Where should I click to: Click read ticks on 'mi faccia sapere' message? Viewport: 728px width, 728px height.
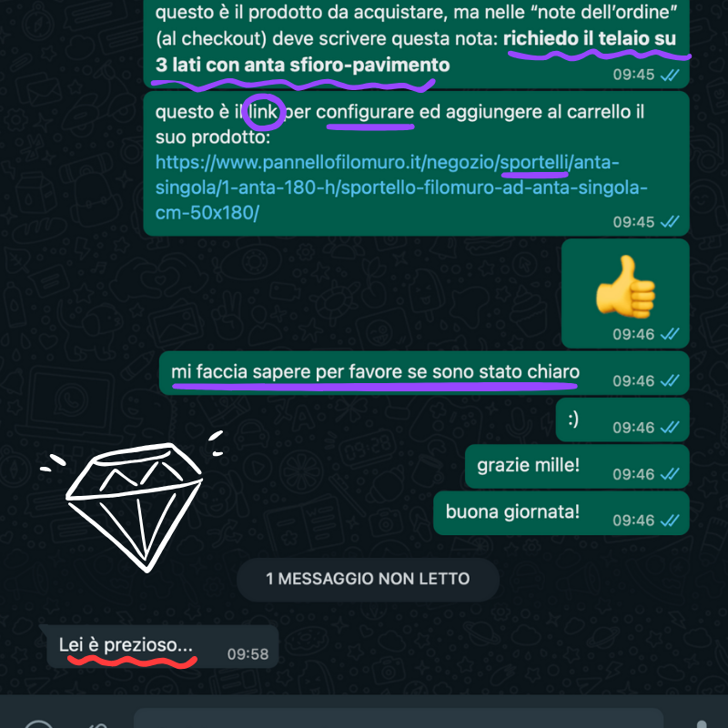pyautogui.click(x=670, y=380)
